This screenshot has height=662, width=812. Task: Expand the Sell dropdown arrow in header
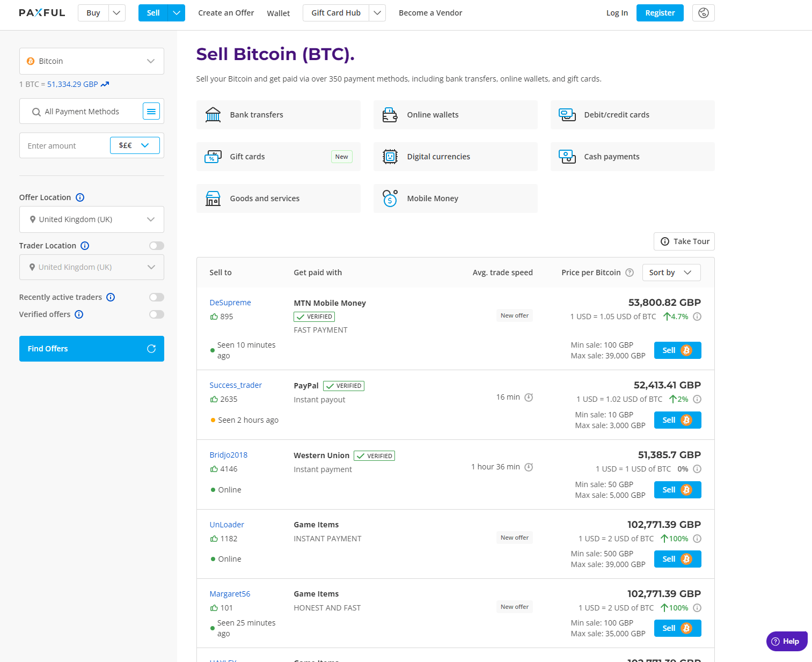(177, 13)
